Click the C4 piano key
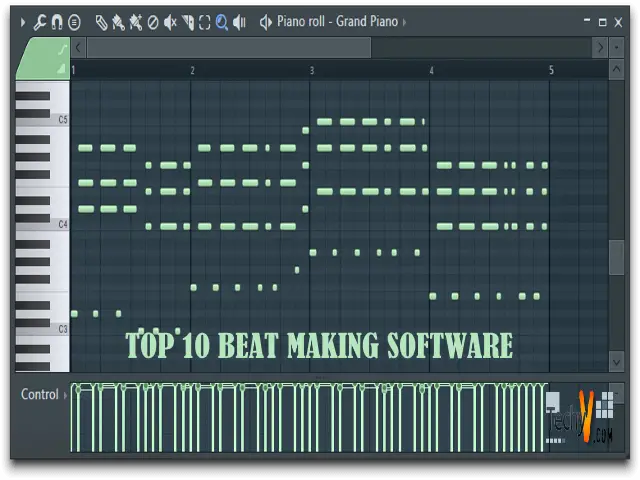The width and height of the screenshot is (640, 480). pyautogui.click(x=59, y=224)
